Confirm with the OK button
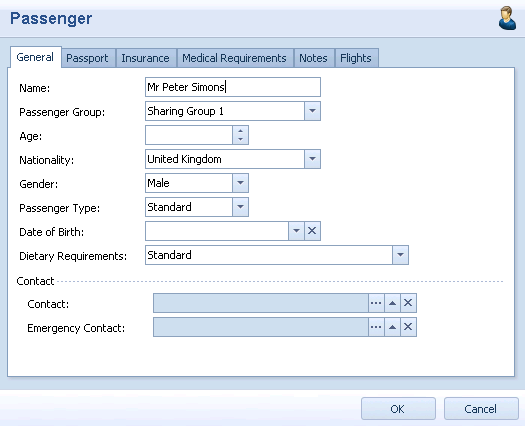 tap(398, 409)
